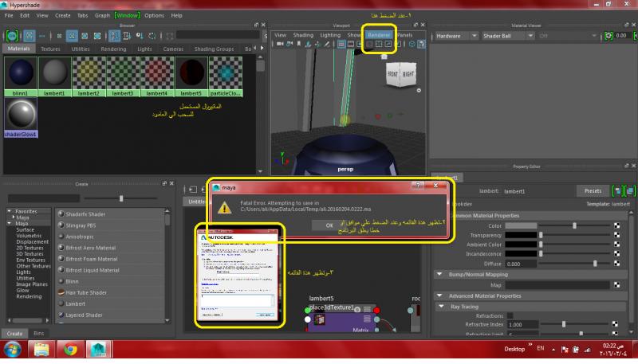
Task: Collapse the Favorites tree item
Action: [10, 211]
